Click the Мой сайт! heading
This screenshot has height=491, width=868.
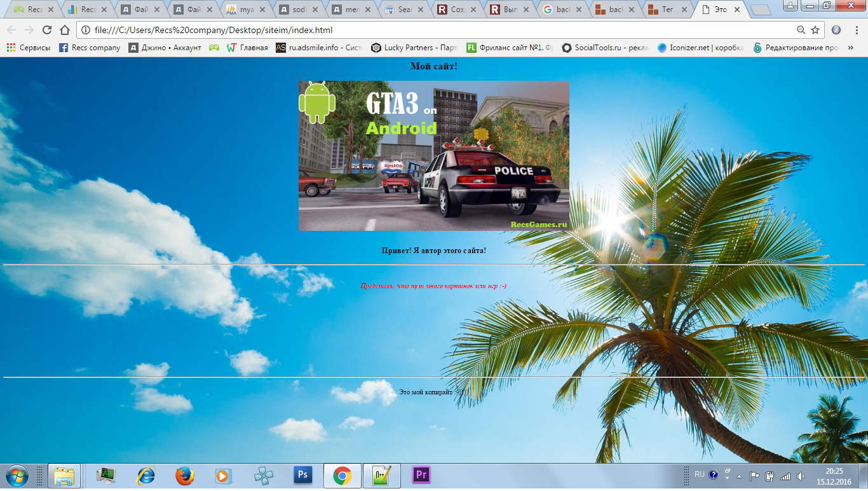[434, 66]
